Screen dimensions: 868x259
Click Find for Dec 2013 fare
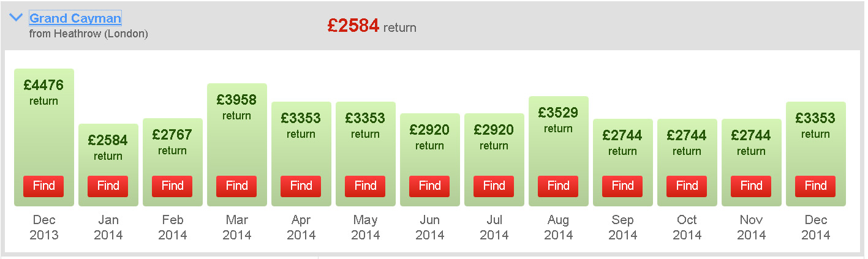click(x=43, y=186)
